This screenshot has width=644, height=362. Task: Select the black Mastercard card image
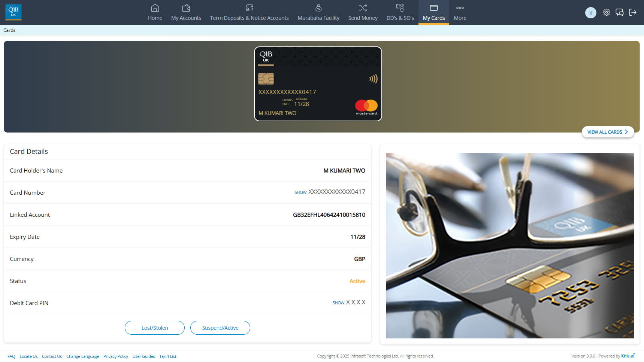click(x=318, y=84)
